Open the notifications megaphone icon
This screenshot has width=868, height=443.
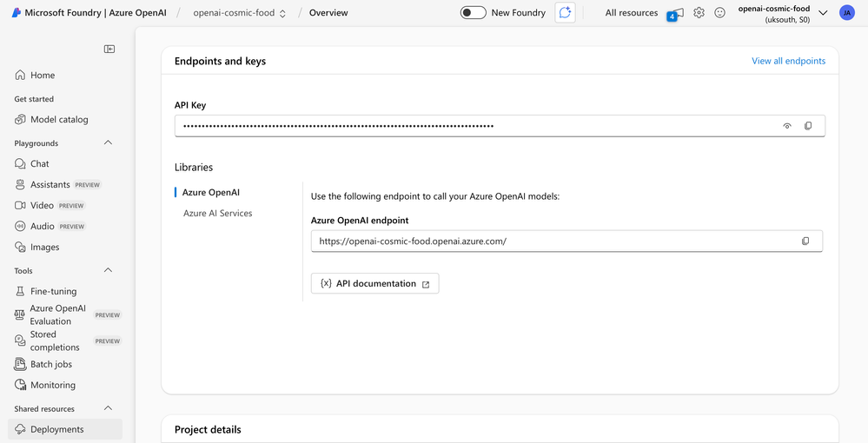(675, 13)
